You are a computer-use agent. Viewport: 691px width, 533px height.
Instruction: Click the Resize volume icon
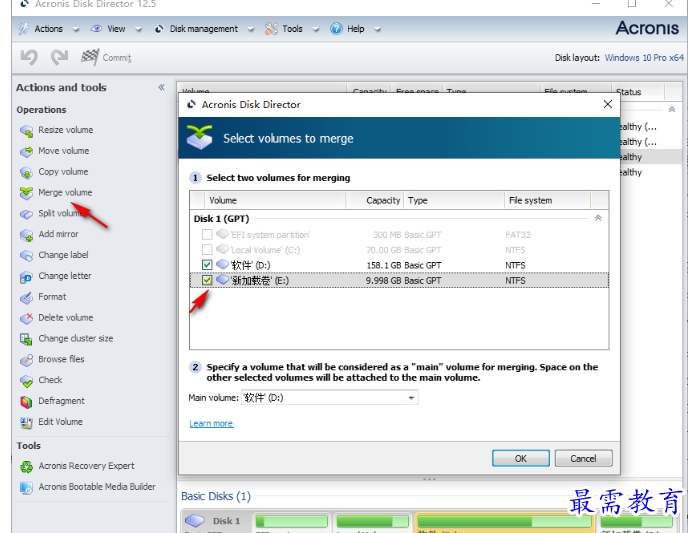(26, 131)
